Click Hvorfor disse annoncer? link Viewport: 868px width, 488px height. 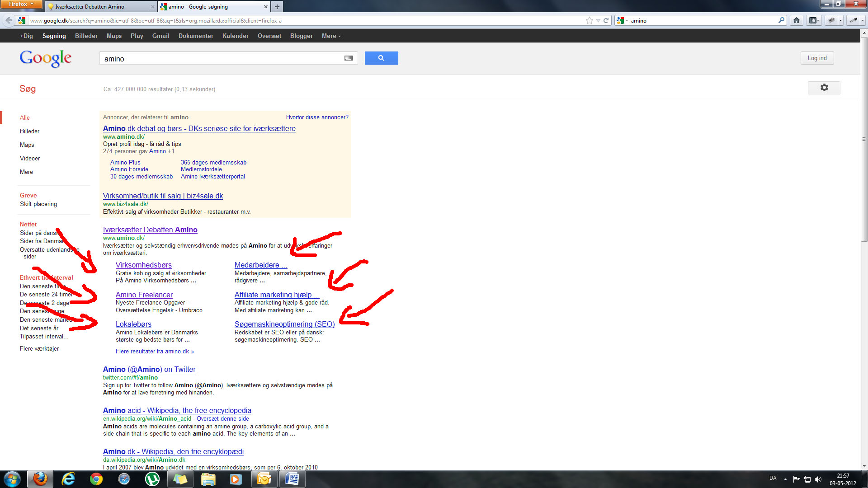pyautogui.click(x=317, y=117)
